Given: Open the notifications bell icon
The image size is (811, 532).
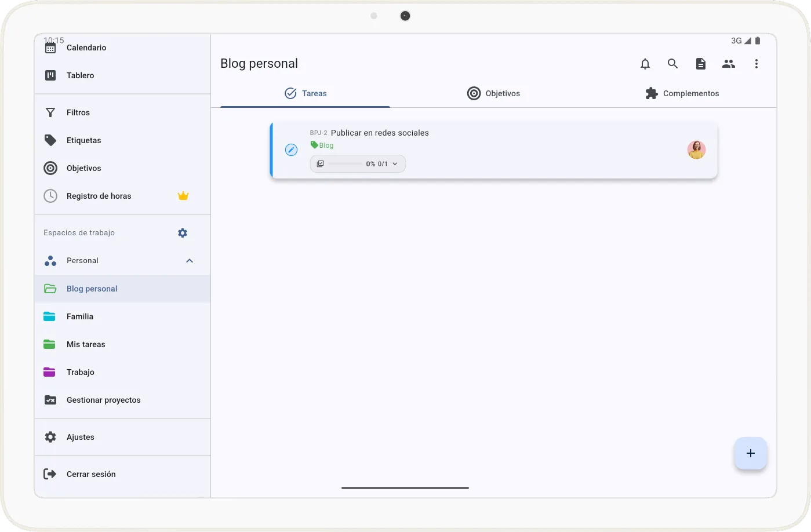Looking at the screenshot, I should (645, 64).
